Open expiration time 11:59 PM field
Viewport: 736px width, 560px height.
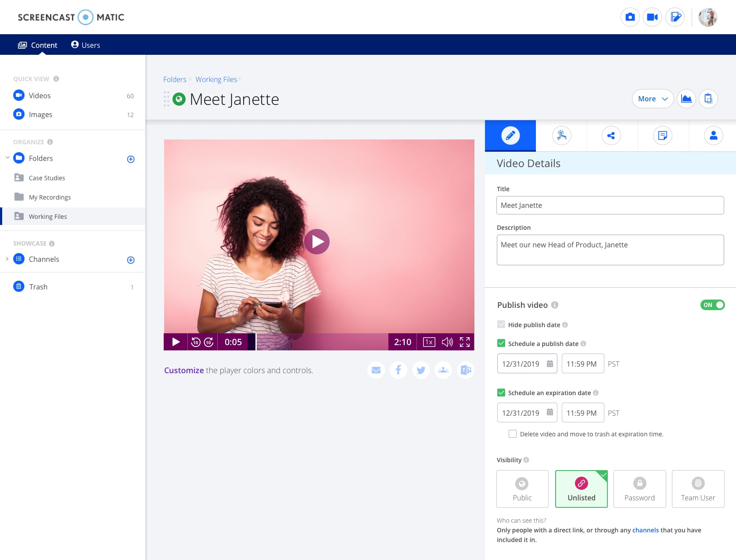pyautogui.click(x=583, y=413)
